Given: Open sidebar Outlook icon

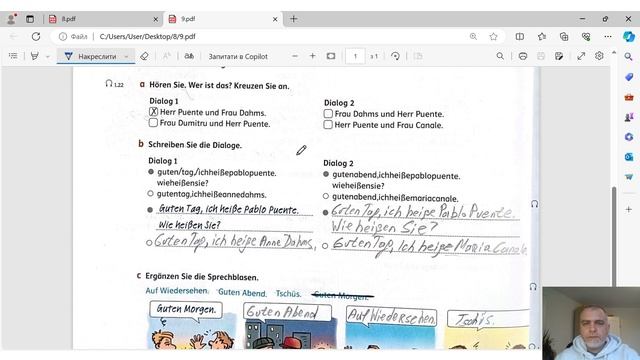Looking at the screenshot, I should click(629, 157).
